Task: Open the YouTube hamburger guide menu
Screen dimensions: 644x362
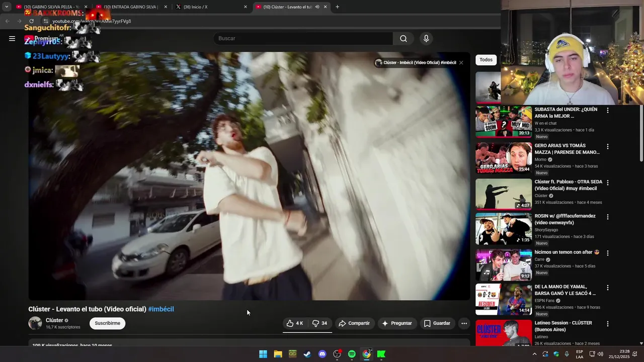Action: pyautogui.click(x=12, y=38)
